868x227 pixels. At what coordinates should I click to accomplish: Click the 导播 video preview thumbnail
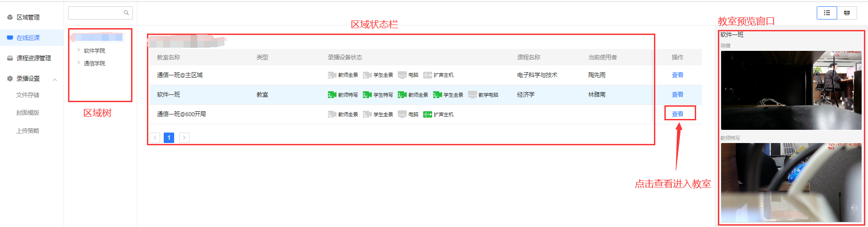coord(791,90)
